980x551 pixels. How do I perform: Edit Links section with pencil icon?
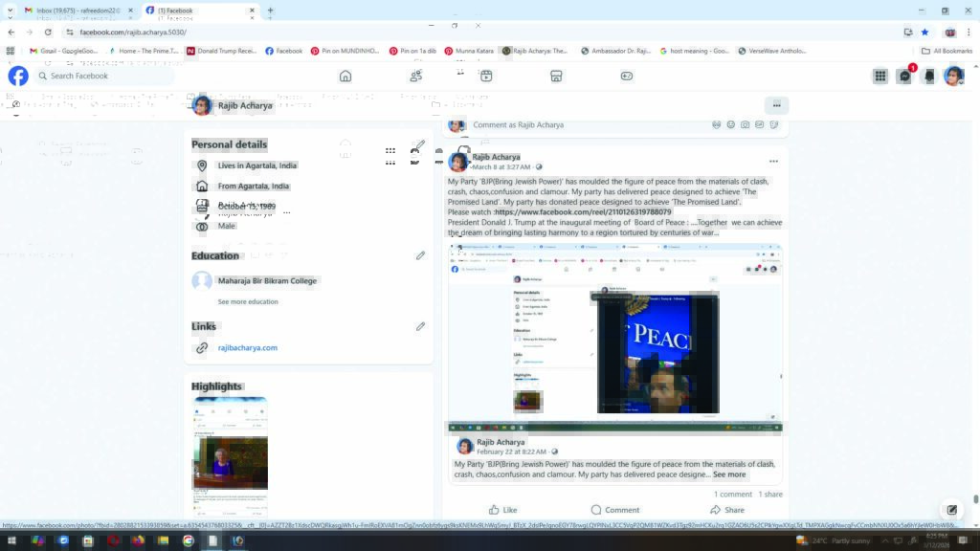coord(420,326)
